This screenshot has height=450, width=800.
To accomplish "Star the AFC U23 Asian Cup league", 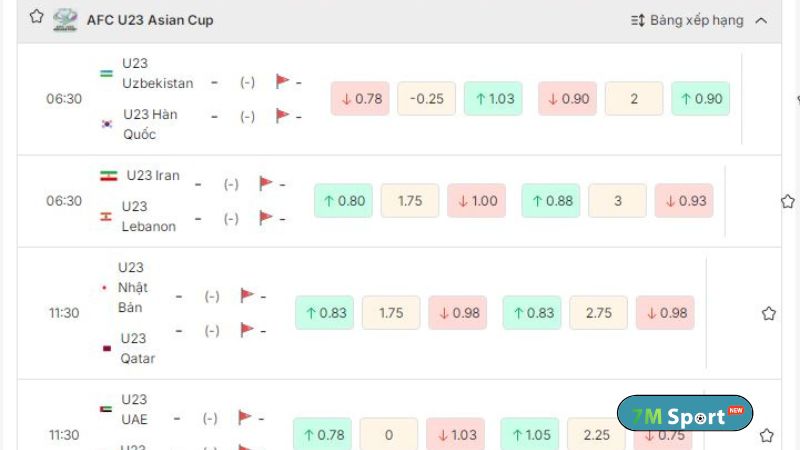I will 37,17.
